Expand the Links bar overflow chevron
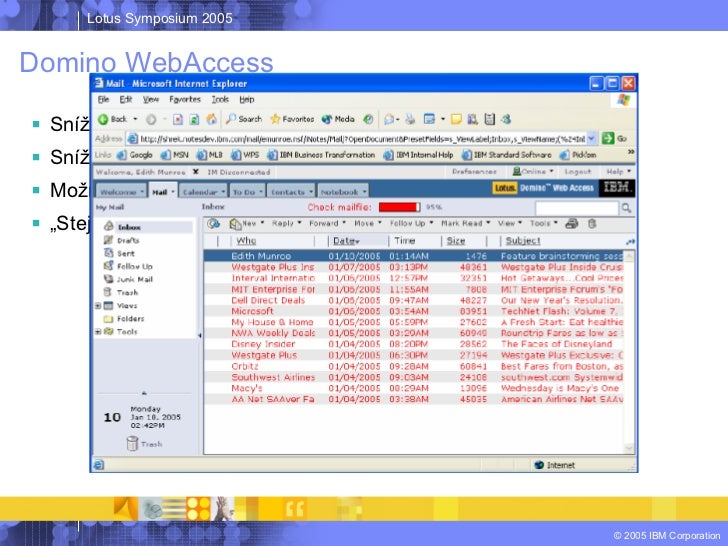 [x=630, y=152]
